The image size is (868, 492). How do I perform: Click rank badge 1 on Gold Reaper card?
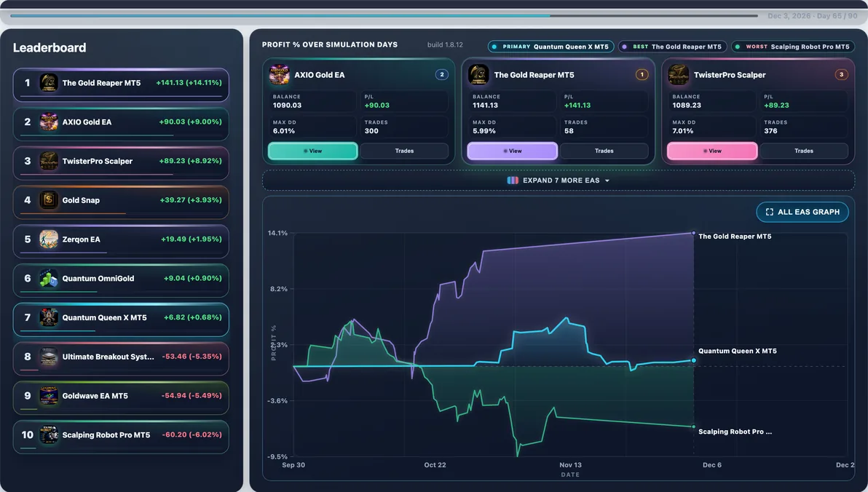click(x=642, y=75)
